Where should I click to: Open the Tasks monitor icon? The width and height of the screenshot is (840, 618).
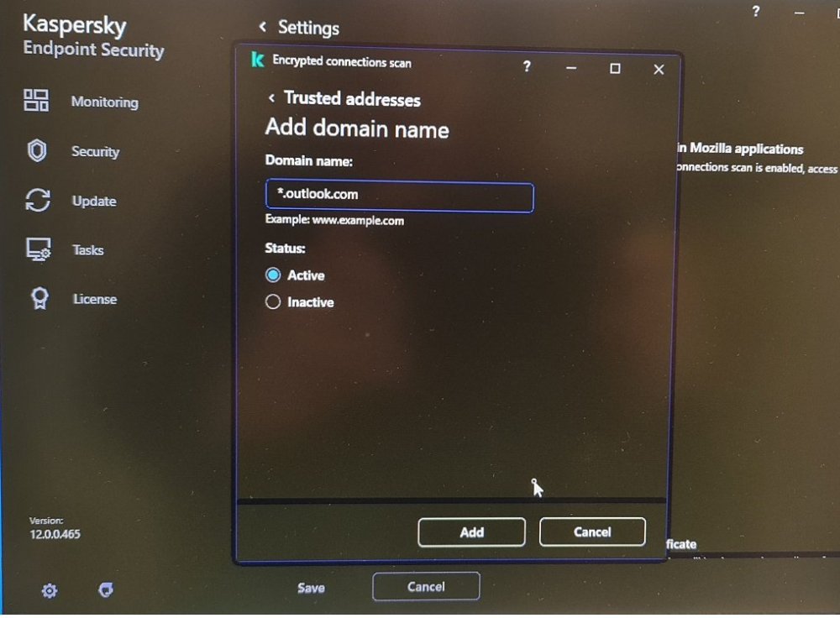39,249
